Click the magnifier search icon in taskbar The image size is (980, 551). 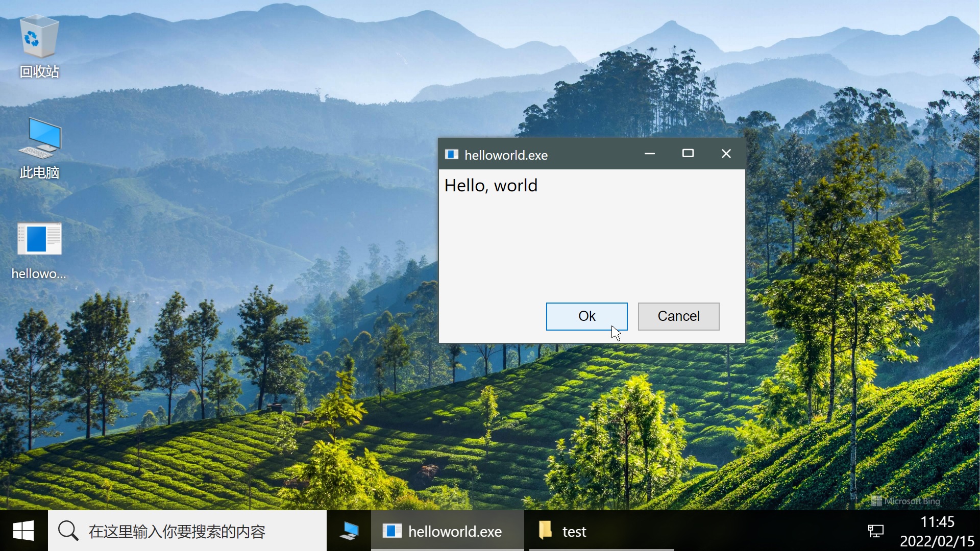click(68, 531)
